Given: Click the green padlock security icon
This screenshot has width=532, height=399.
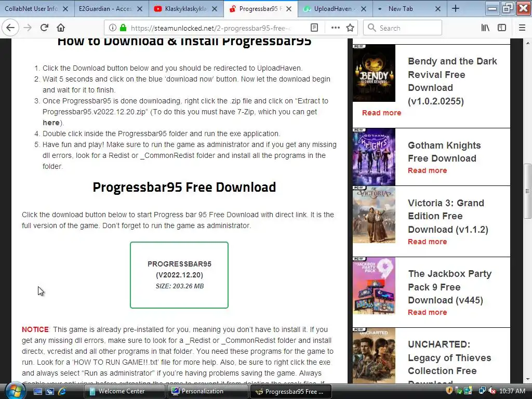Looking at the screenshot, I should [x=123, y=28].
